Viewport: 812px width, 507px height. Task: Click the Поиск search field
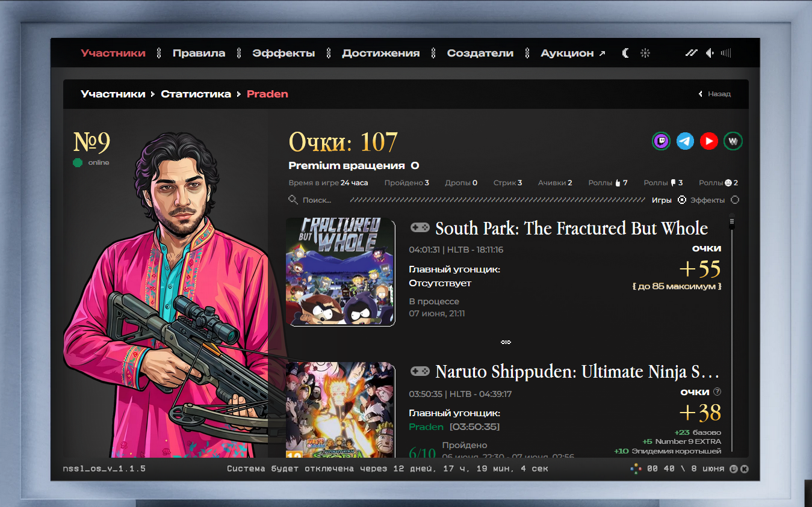(x=317, y=200)
